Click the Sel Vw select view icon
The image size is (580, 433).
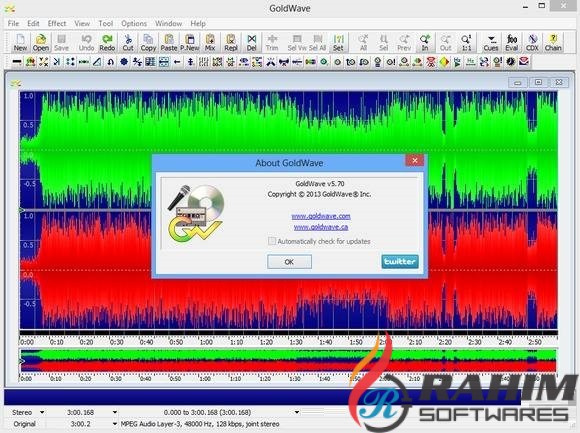coord(297,43)
